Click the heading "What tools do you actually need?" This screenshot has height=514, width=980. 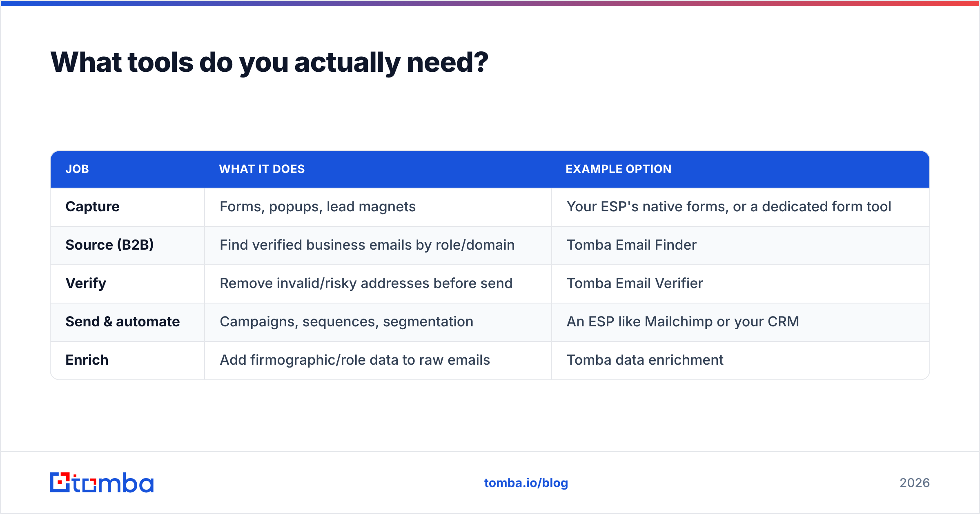[269, 62]
